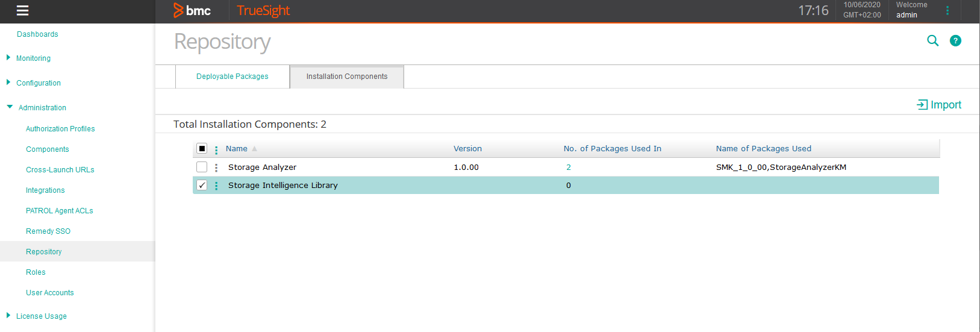Select the Installation Components tab
This screenshot has height=332, width=980.
[346, 77]
